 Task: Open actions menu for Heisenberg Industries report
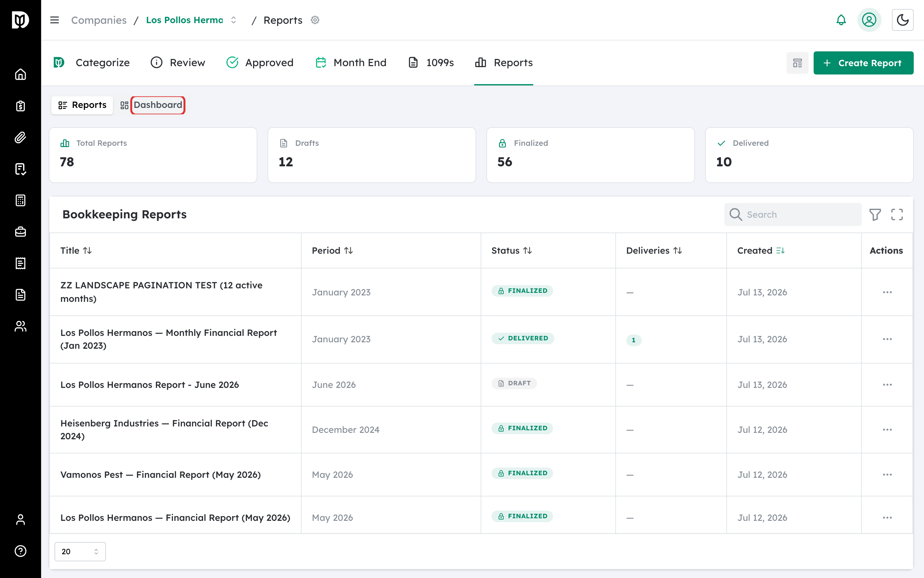pos(887,430)
